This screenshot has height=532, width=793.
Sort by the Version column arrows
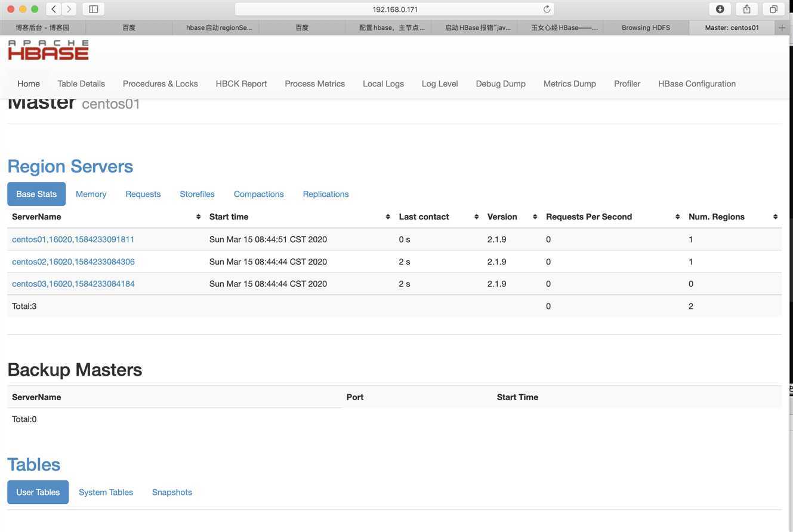click(x=535, y=217)
